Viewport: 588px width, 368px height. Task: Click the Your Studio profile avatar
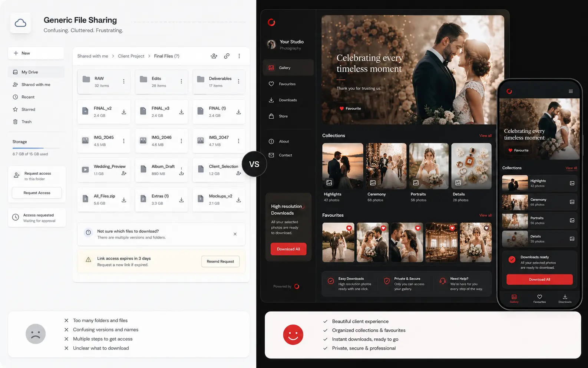(271, 45)
